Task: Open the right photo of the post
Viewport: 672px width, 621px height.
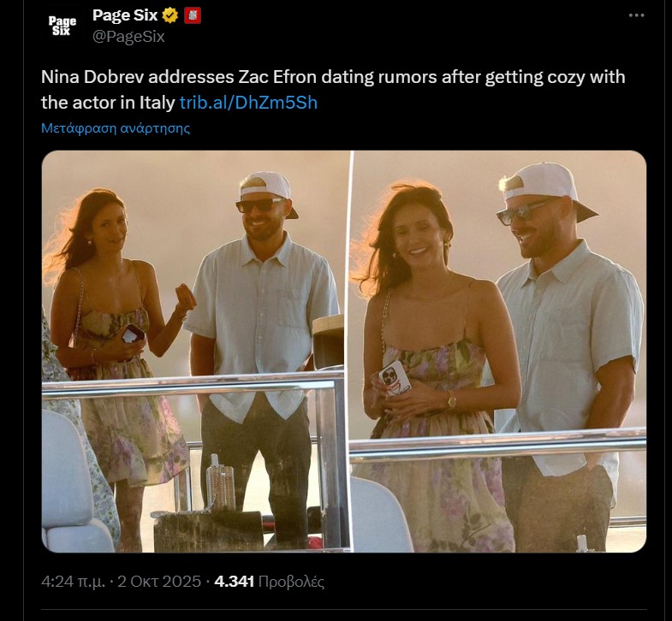Action: [498, 351]
